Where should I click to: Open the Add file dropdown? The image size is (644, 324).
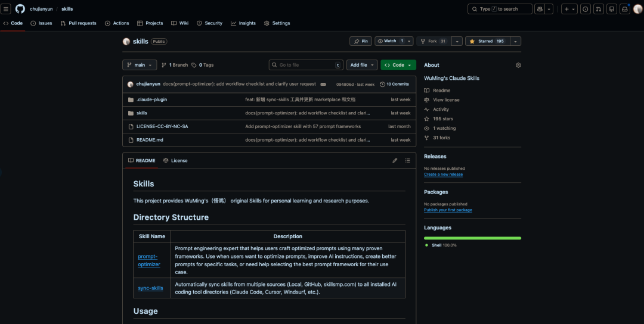362,65
